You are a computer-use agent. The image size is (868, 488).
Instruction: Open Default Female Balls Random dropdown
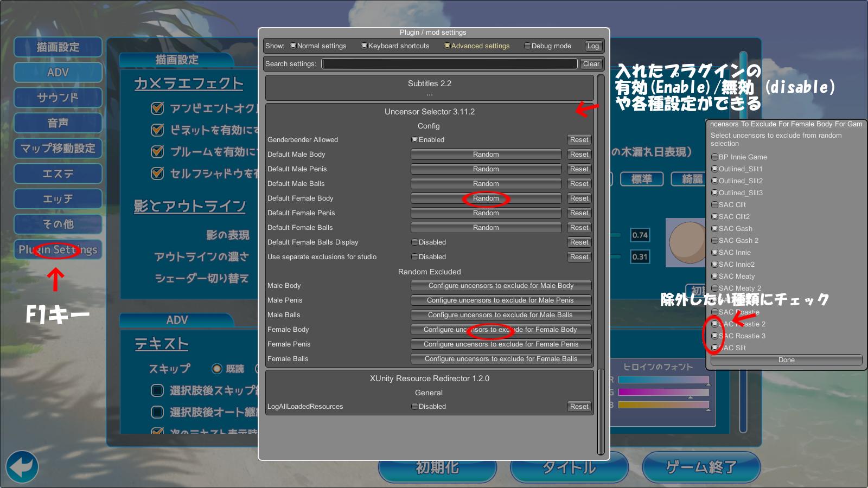[x=486, y=228]
